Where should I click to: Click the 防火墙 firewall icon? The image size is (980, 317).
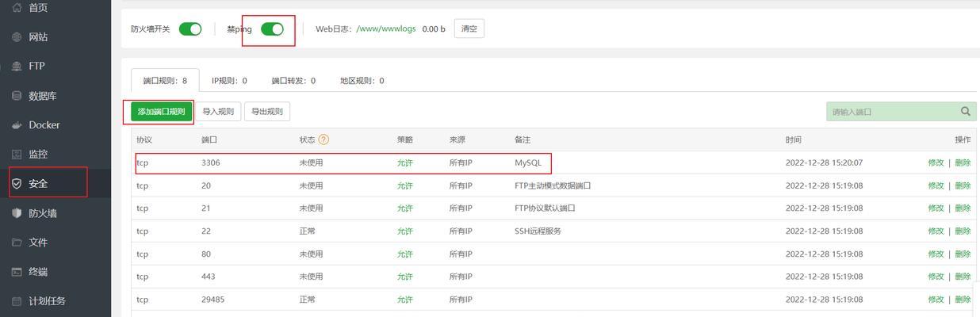(x=17, y=213)
